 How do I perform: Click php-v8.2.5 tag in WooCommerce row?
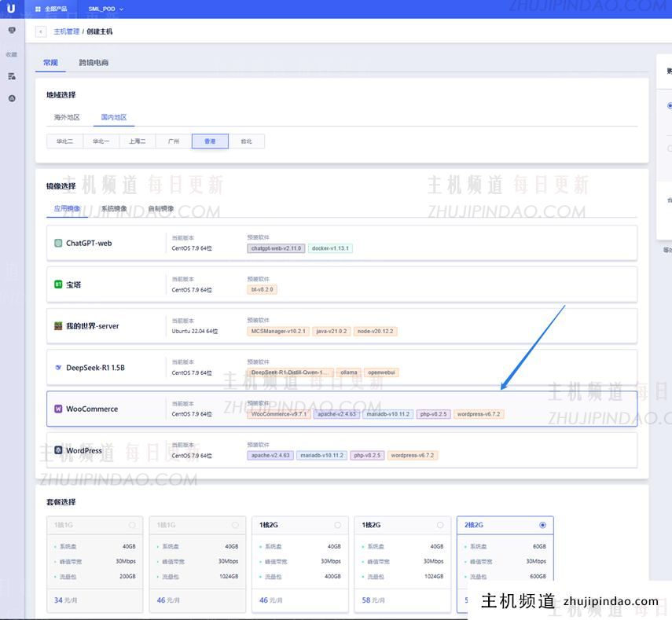point(433,414)
